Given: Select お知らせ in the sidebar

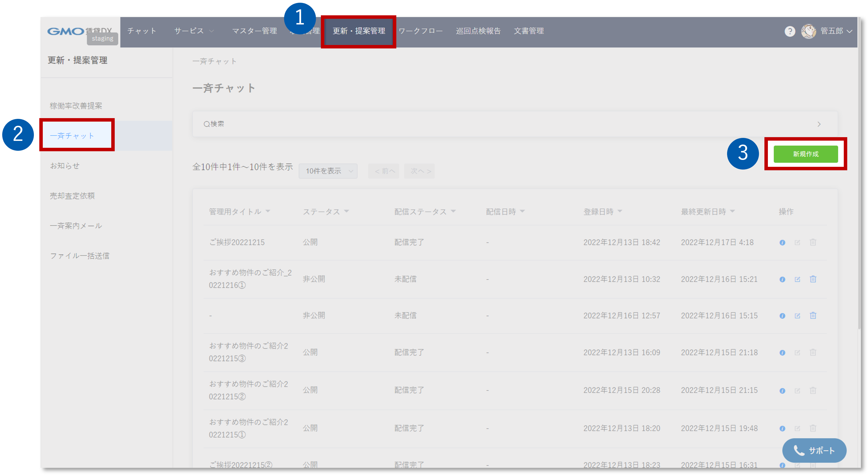Looking at the screenshot, I should coord(65,166).
